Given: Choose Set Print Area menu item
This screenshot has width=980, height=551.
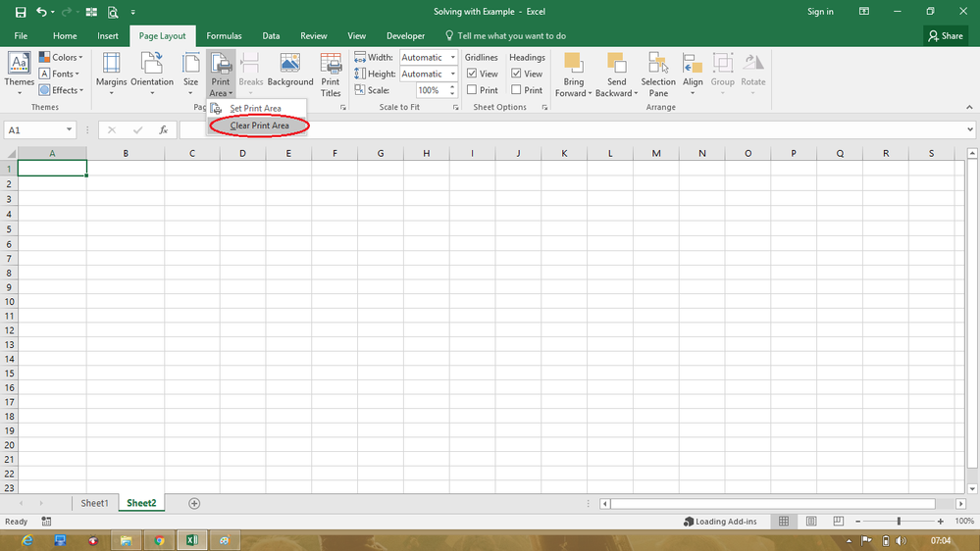Looking at the screenshot, I should [x=257, y=108].
